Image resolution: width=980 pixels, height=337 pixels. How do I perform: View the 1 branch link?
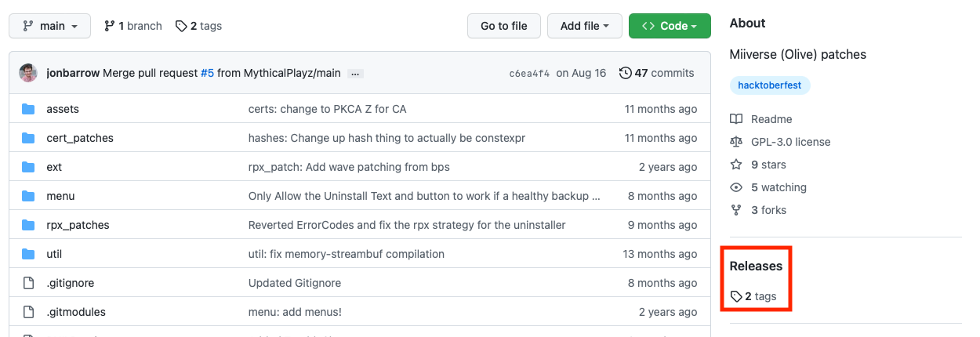(x=132, y=26)
